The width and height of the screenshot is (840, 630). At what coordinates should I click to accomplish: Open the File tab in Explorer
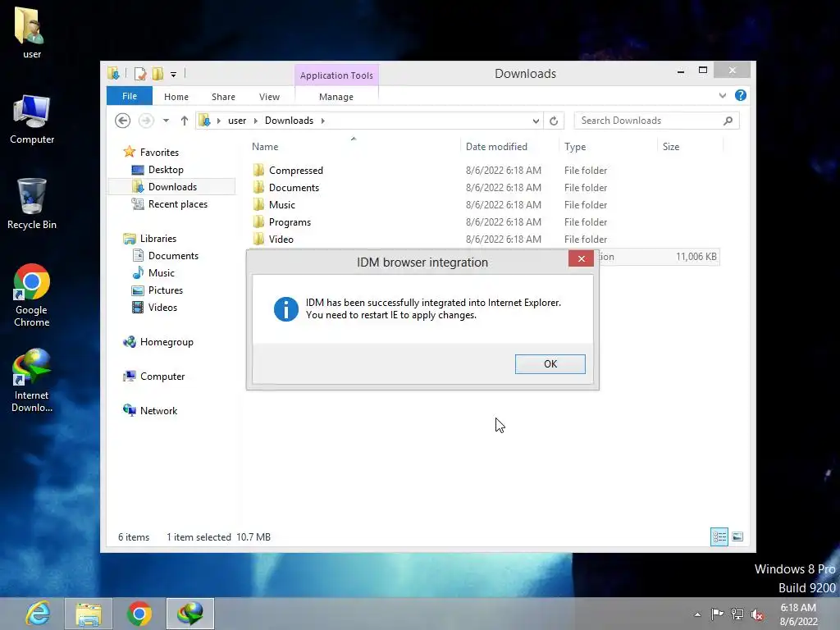point(129,96)
